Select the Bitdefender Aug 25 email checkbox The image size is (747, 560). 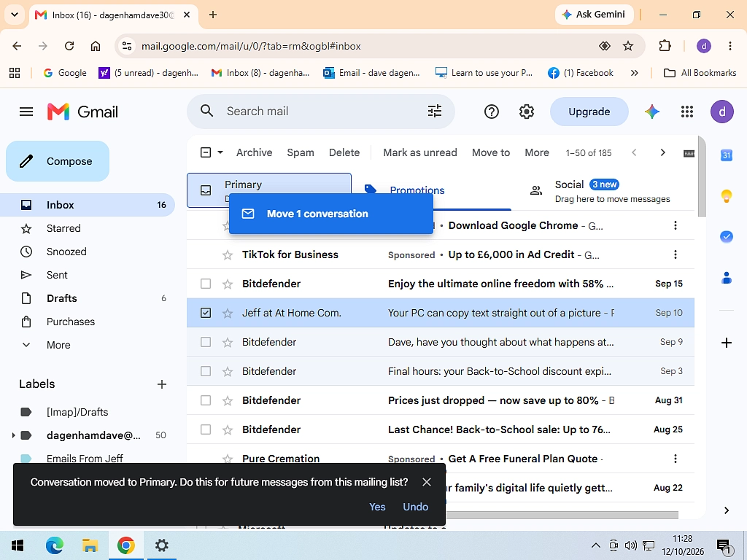click(x=205, y=429)
